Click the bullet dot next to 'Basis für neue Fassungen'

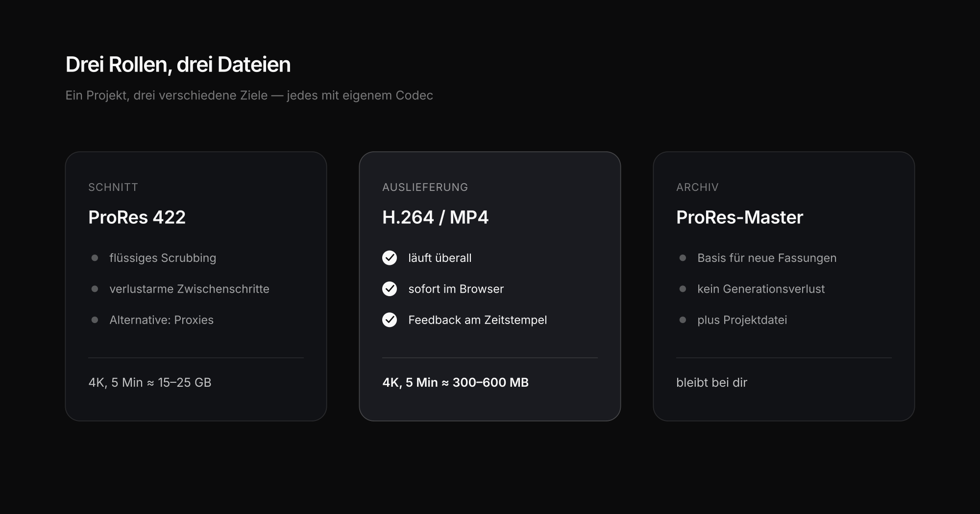683,258
